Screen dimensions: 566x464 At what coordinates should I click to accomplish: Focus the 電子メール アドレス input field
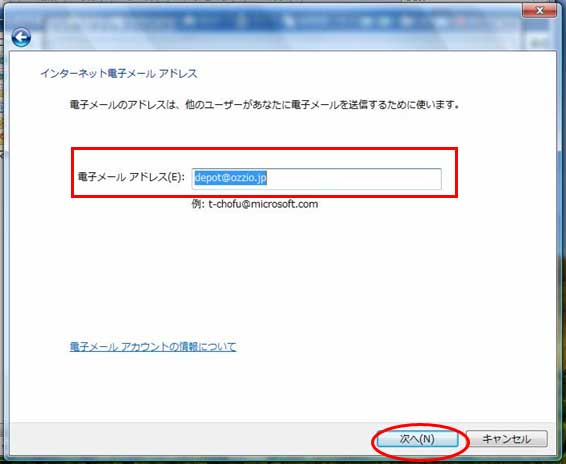point(317,178)
